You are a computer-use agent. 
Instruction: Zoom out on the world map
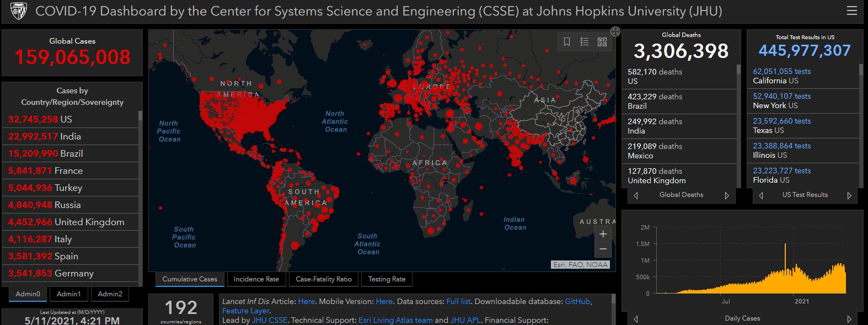pos(603,249)
